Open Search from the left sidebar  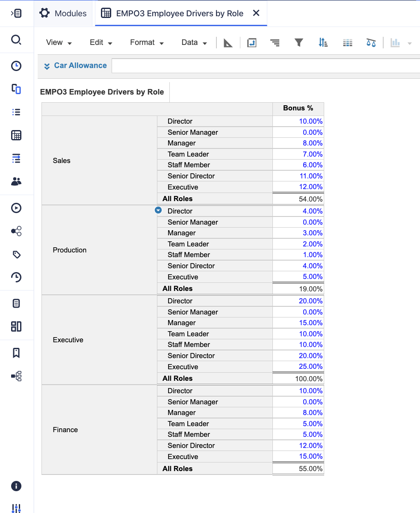point(16,39)
